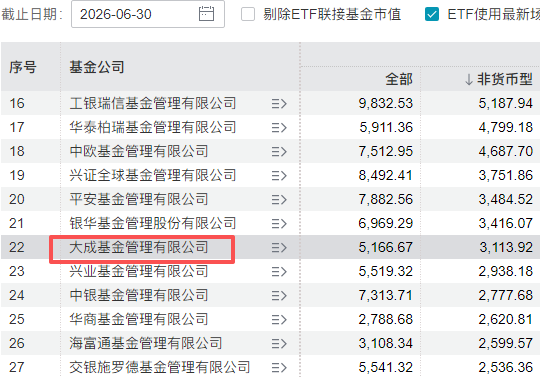540x377 pixels.
Task: Click the 全部 column header
Action: pos(399,79)
